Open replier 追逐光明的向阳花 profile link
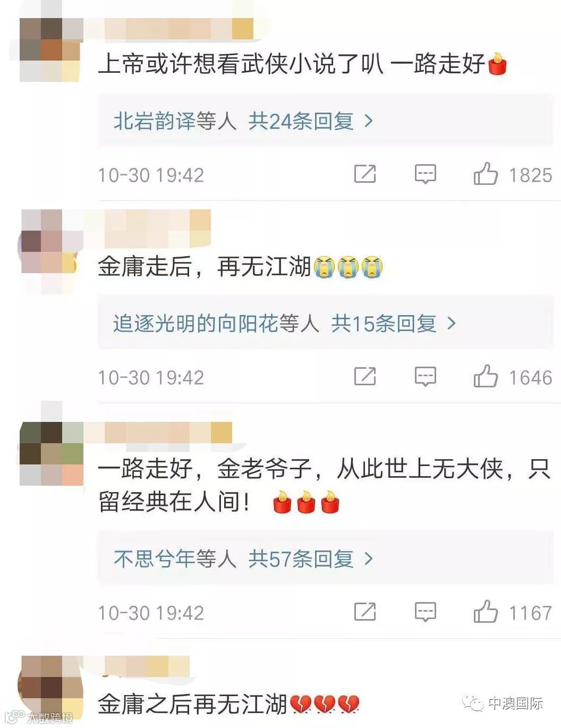Image resolution: width=561 pixels, height=728 pixels. [x=195, y=323]
